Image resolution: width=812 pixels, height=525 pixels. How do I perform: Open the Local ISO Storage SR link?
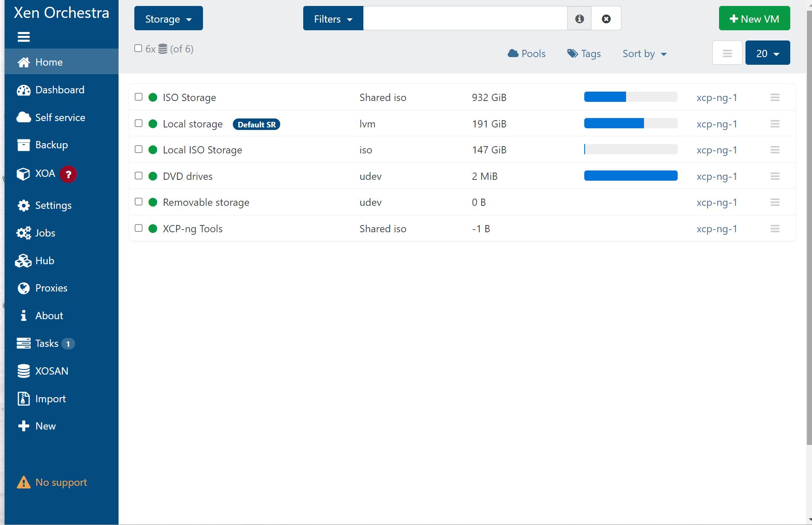pyautogui.click(x=203, y=150)
